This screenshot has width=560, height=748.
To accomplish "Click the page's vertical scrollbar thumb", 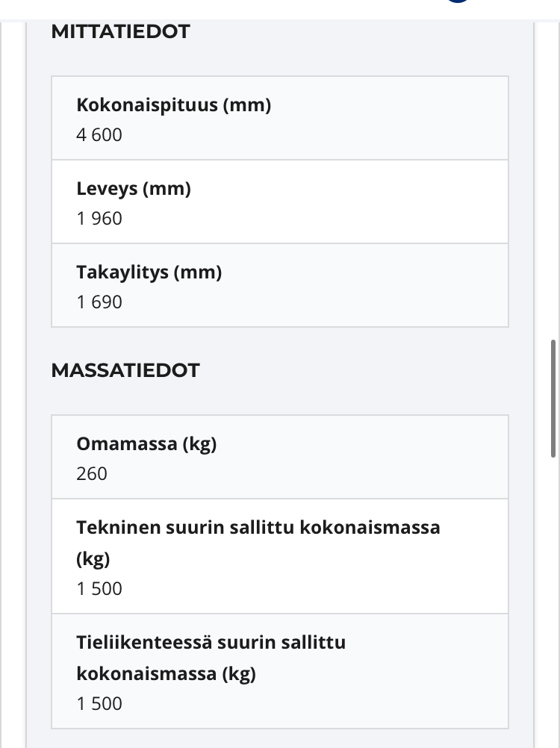I will tap(553, 398).
